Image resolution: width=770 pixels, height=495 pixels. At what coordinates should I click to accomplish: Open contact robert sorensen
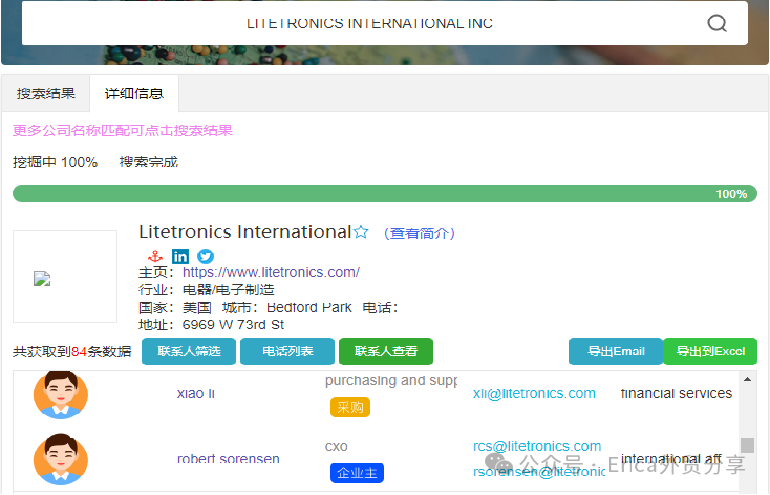(x=228, y=459)
